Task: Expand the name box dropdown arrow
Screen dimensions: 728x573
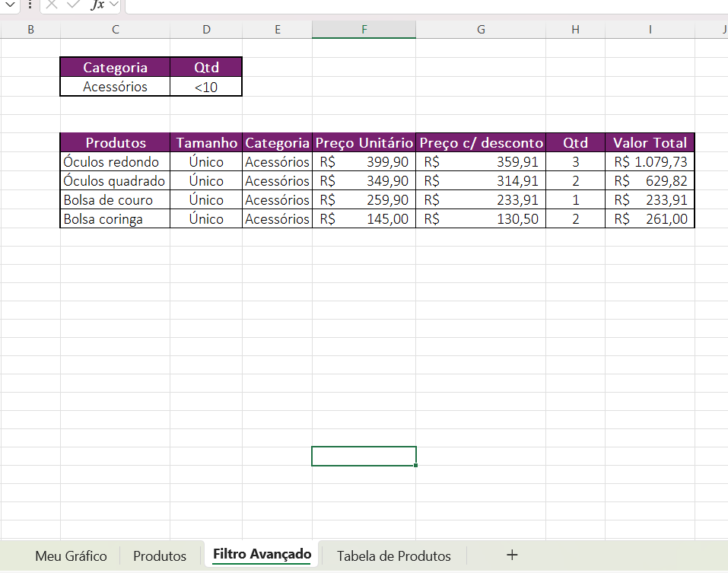Action: point(10,5)
